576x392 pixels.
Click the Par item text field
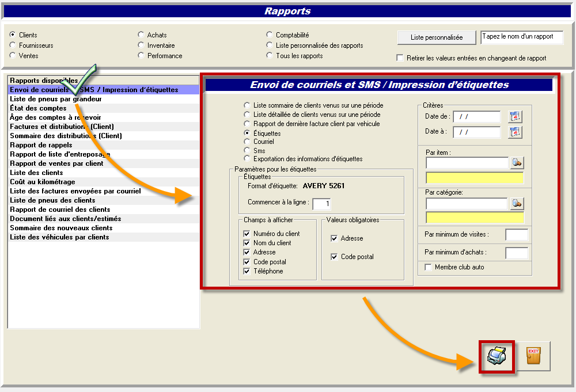(467, 162)
